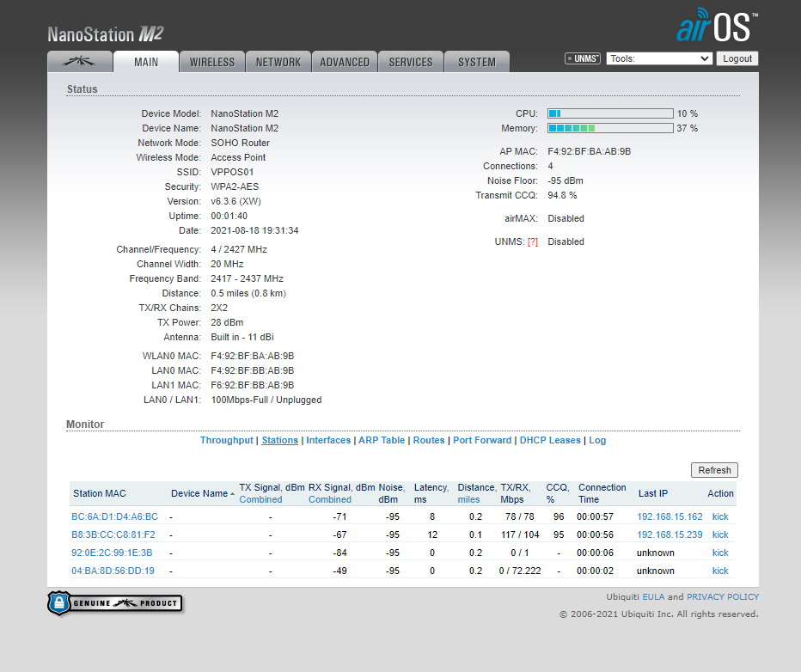This screenshot has width=801, height=672.
Task: Click the LAN1 MAC value F6:92:BF:BB:AB:9B
Action: [x=253, y=385]
